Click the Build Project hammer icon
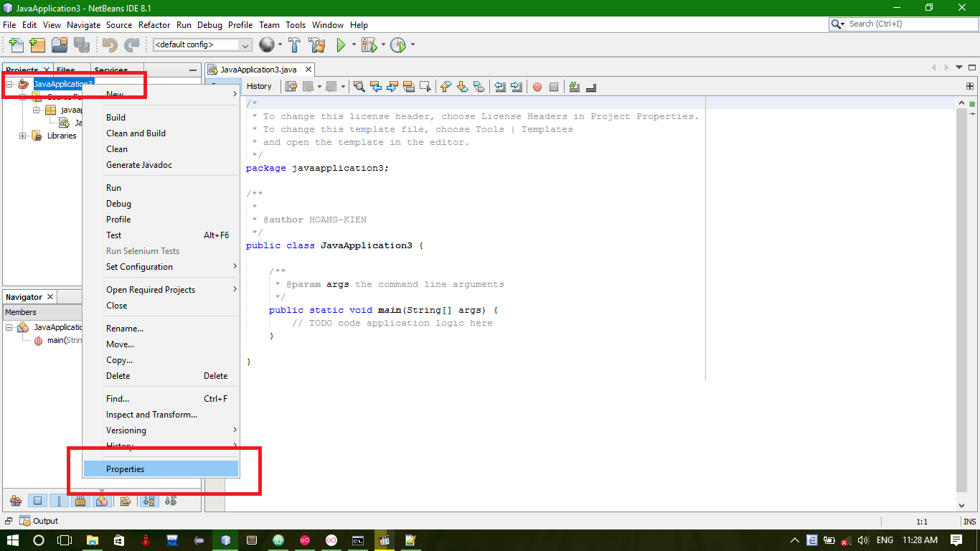 click(294, 45)
